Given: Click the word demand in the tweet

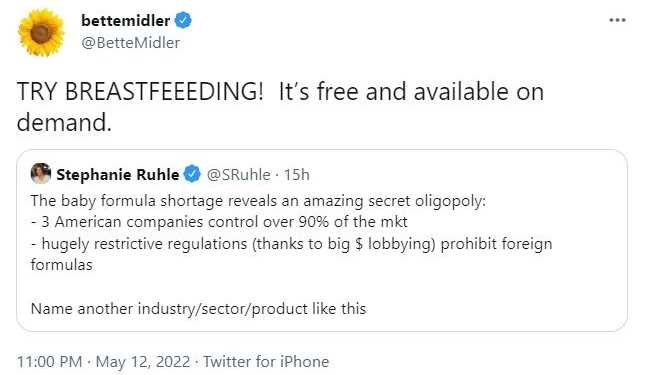Looking at the screenshot, I should pos(64,123).
